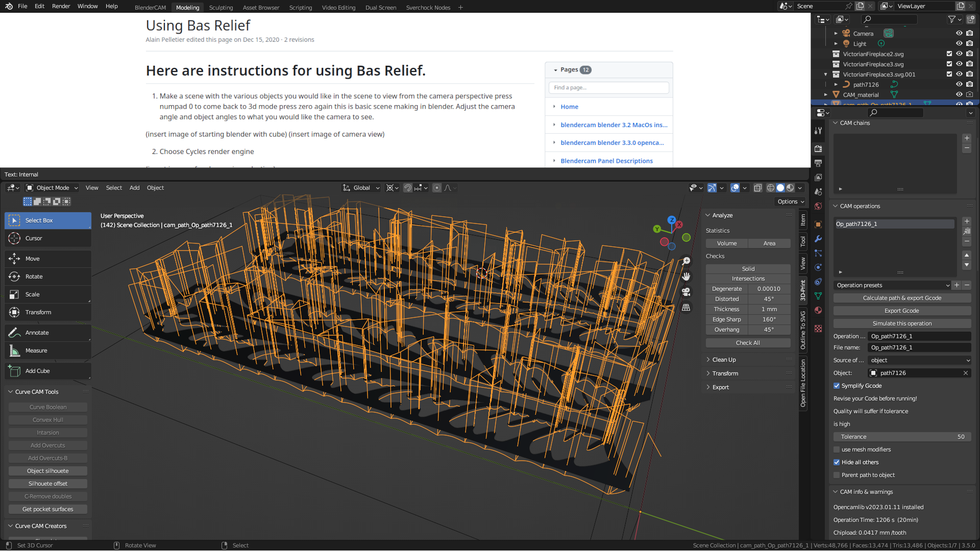Add new CAM operation with plus
Image resolution: width=980 pixels, height=551 pixels.
pos(967,221)
